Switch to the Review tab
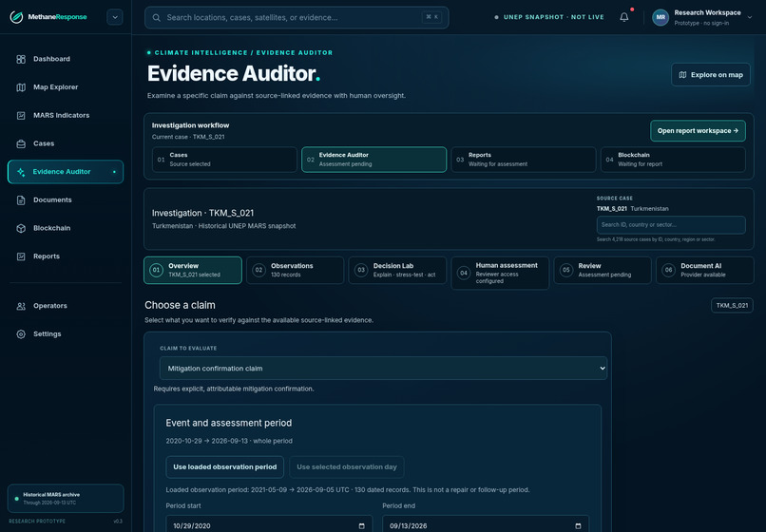The height and width of the screenshot is (532, 766). tap(603, 270)
